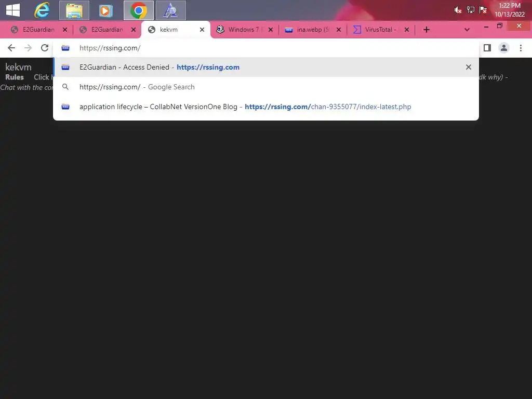Open the Windows Start button

tap(13, 10)
